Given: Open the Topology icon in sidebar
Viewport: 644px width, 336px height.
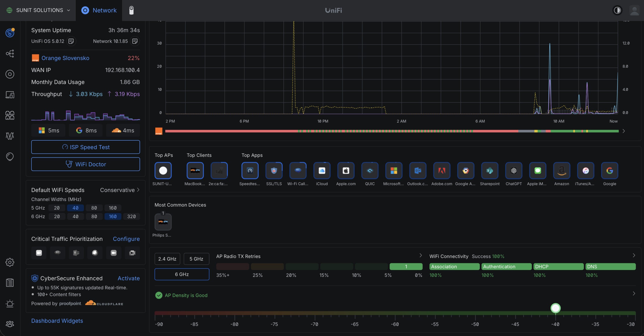Looking at the screenshot, I should pyautogui.click(x=10, y=53).
